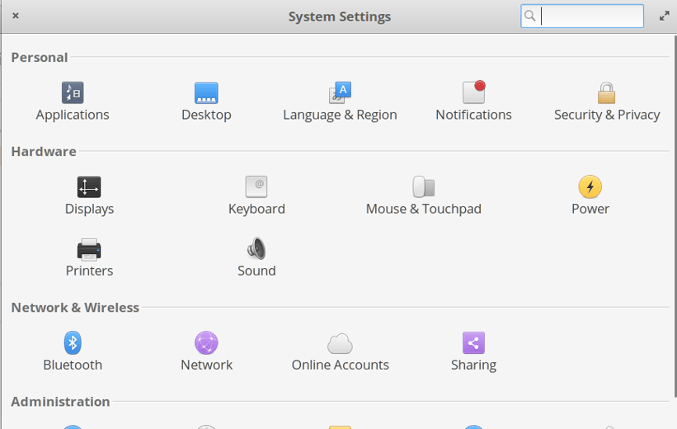Image resolution: width=677 pixels, height=429 pixels.
Task: Open Online Accounts settings
Action: pos(340,343)
